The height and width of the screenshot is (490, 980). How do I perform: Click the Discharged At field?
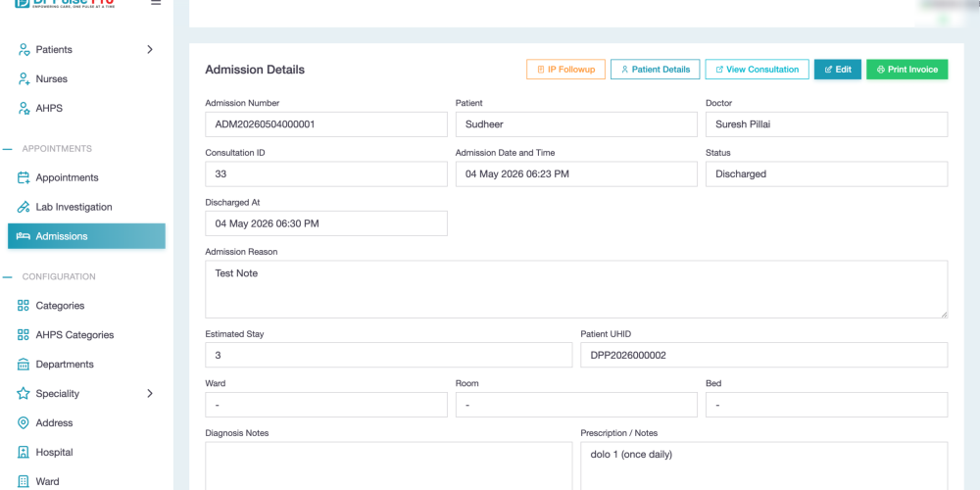pos(326,223)
